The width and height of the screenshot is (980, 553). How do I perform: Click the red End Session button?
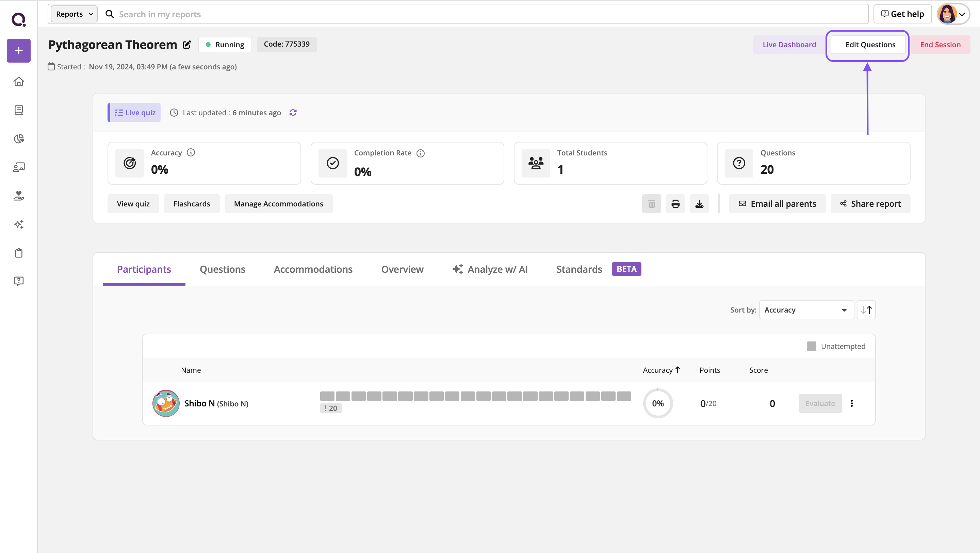click(941, 45)
